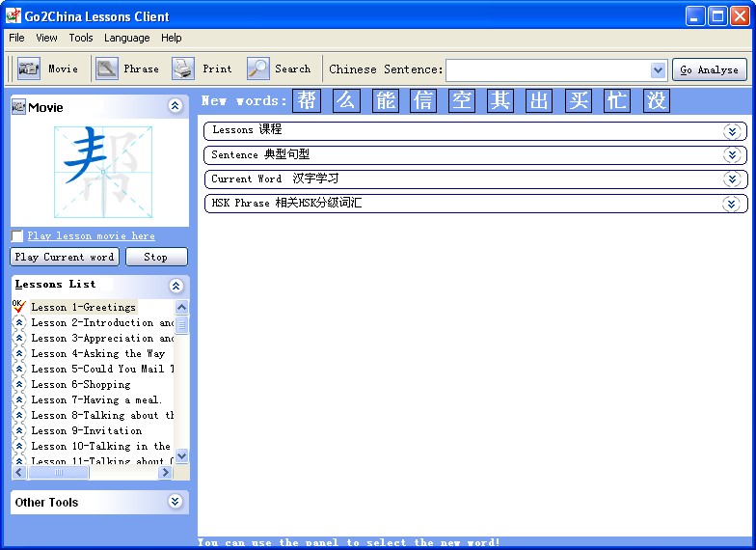Click the Search magnifier icon
Image resolution: width=756 pixels, height=550 pixels.
coord(258,69)
